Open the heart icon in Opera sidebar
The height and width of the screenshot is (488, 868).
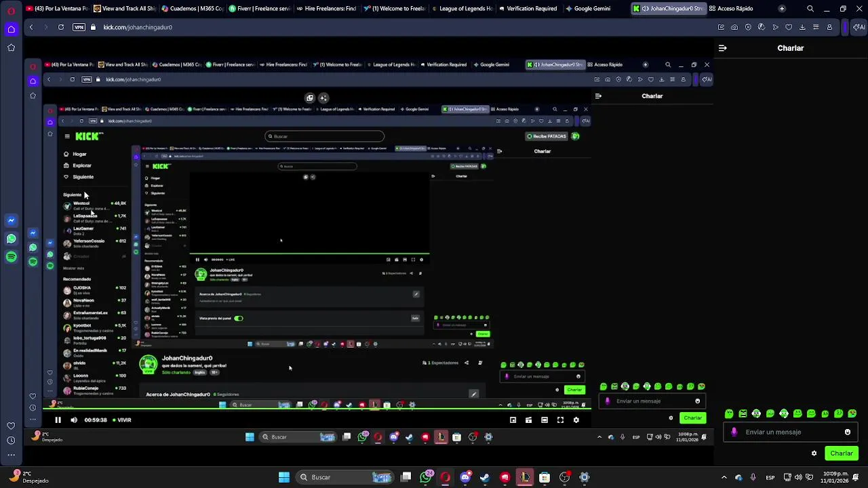(11, 426)
